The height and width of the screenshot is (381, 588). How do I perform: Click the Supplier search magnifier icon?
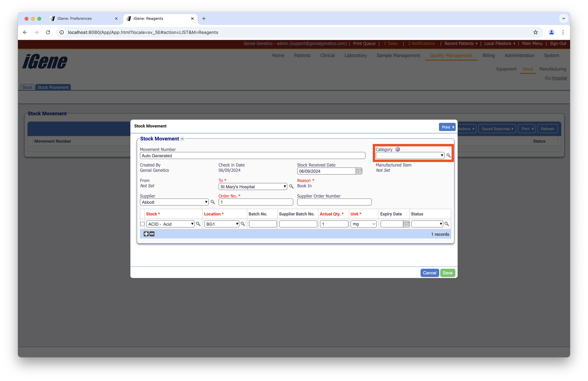213,202
